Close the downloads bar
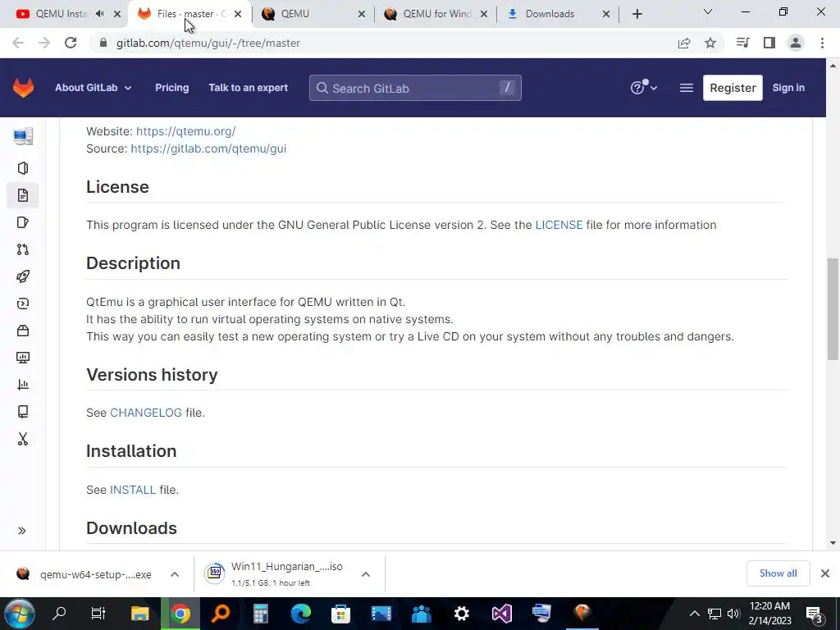840x630 pixels. coord(825,573)
